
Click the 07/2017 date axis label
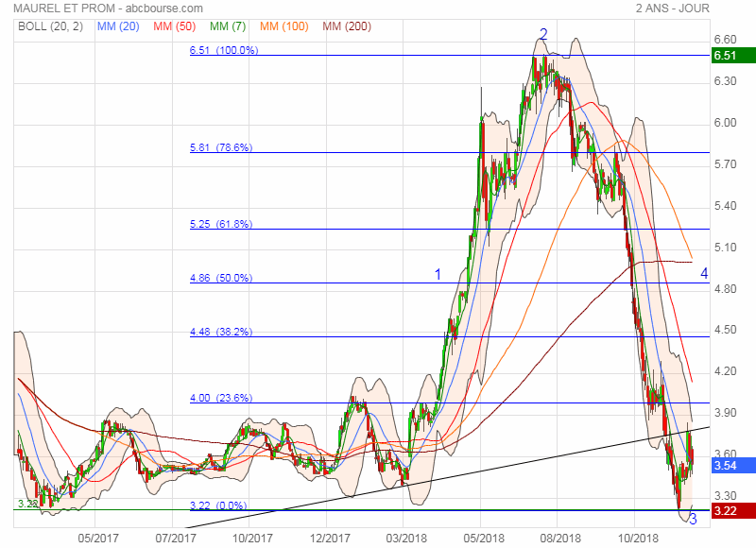click(176, 538)
